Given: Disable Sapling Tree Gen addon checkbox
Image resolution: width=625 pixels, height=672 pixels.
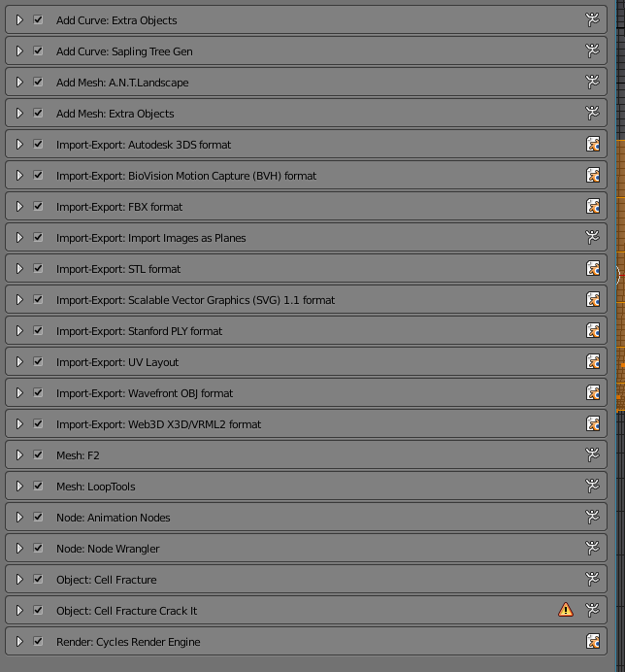Looking at the screenshot, I should [x=38, y=50].
